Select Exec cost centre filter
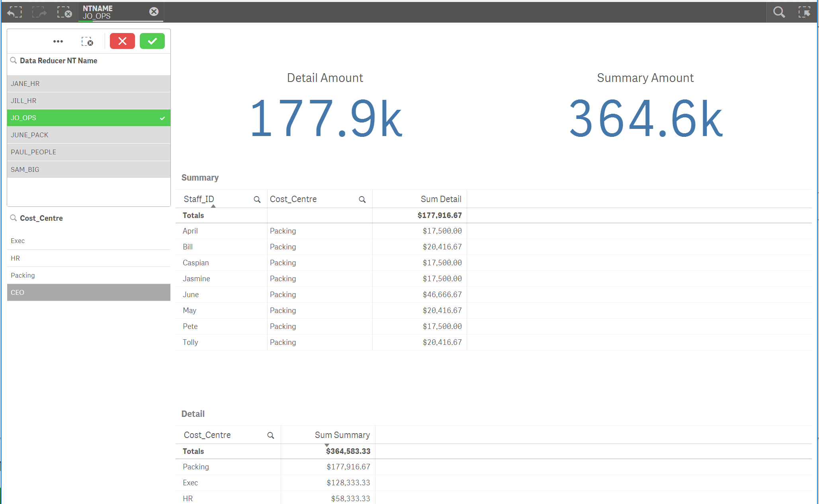This screenshot has height=504, width=819. point(89,241)
